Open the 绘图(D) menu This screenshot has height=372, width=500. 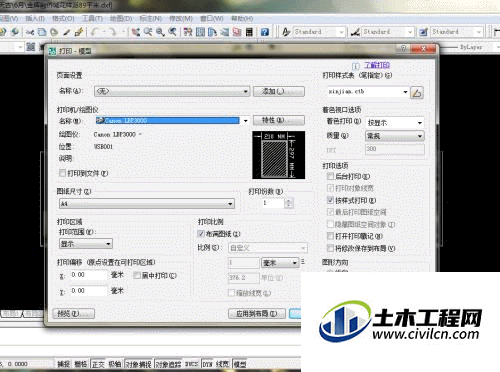[x=121, y=19]
